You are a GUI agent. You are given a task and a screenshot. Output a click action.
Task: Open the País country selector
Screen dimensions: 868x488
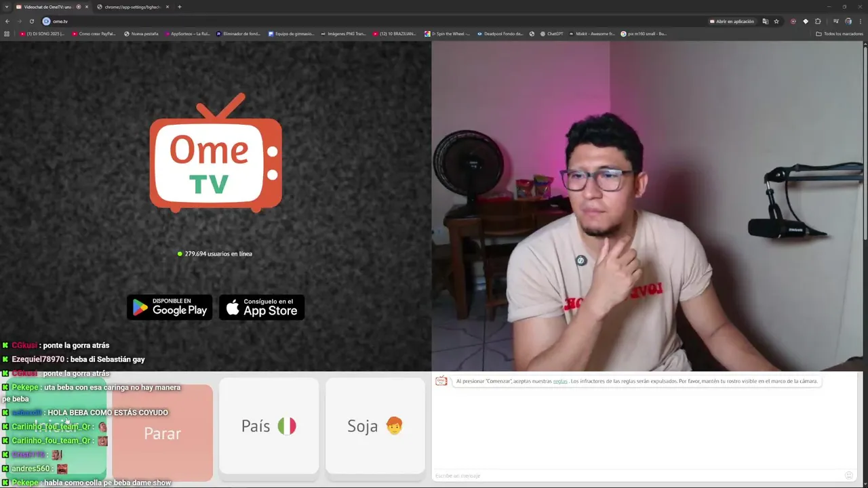[x=269, y=426]
